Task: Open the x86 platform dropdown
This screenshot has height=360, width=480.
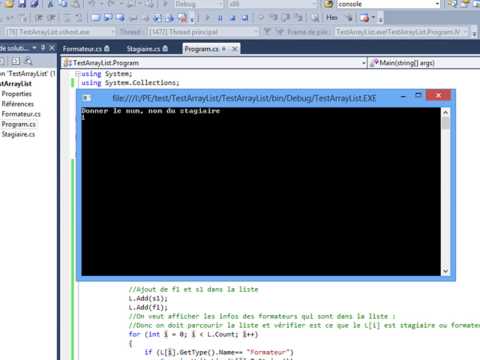Action: [273, 4]
